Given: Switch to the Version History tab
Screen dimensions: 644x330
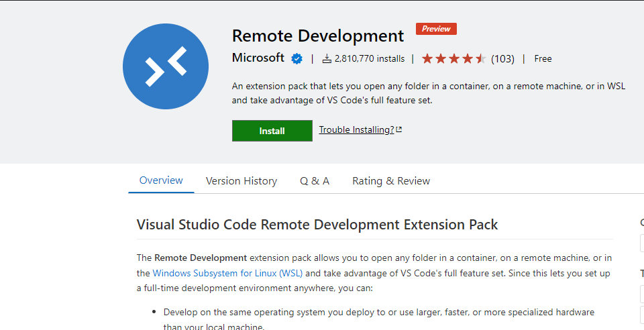Looking at the screenshot, I should [x=241, y=180].
